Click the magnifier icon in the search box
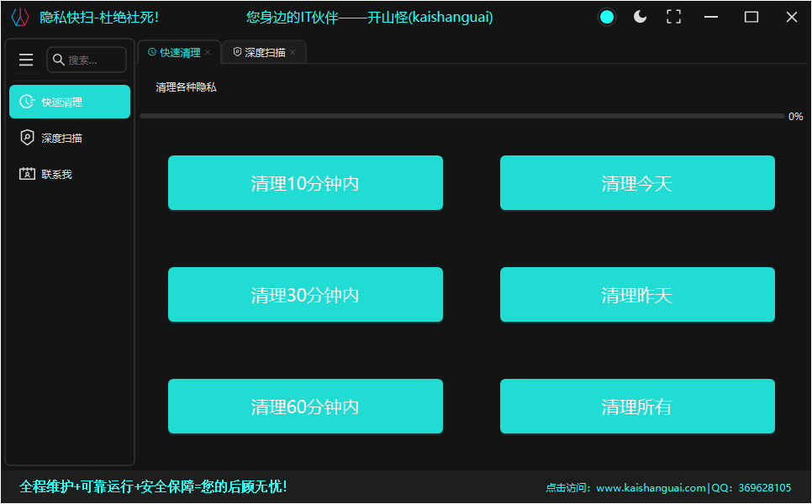 click(59, 60)
